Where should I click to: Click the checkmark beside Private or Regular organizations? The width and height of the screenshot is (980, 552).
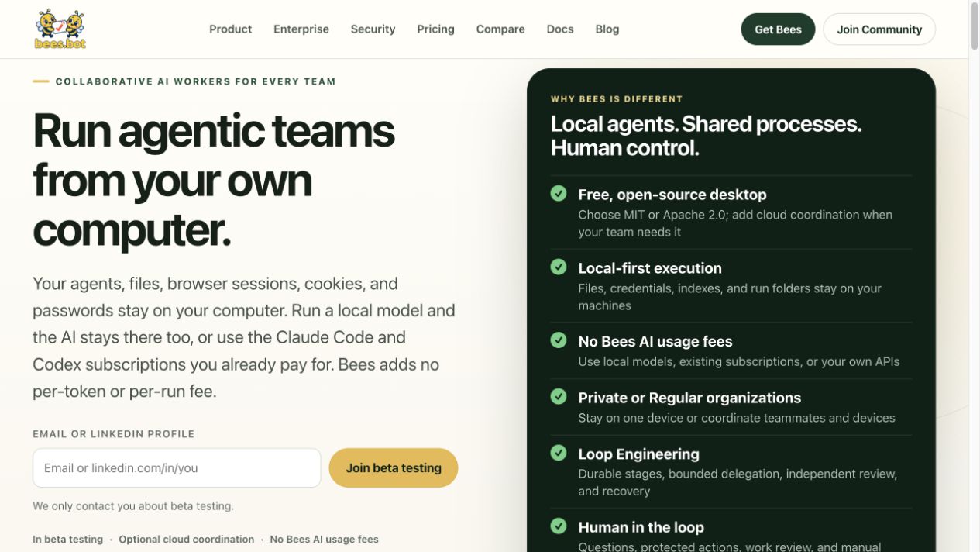pyautogui.click(x=559, y=396)
